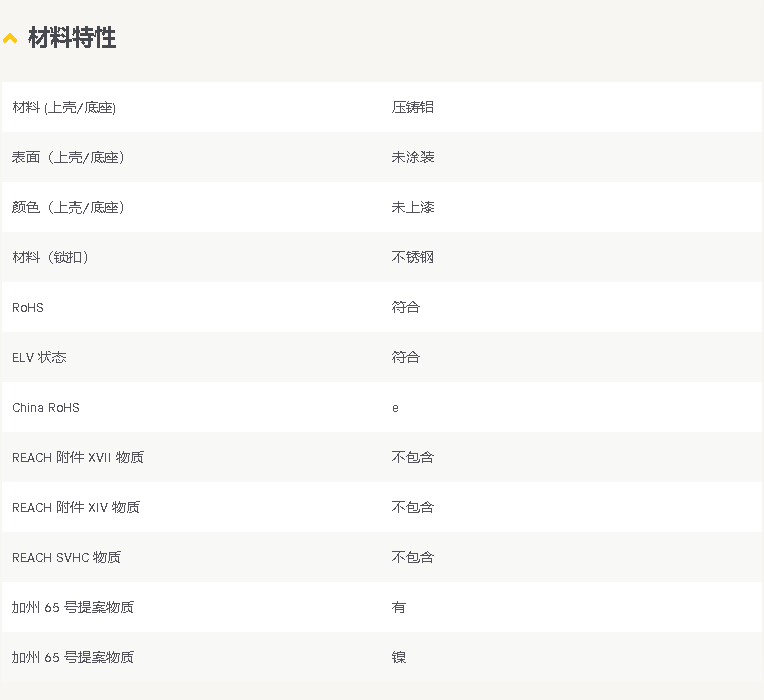The height and width of the screenshot is (700, 764).
Task: Click the China RoHS value 'e'
Action: [395, 408]
